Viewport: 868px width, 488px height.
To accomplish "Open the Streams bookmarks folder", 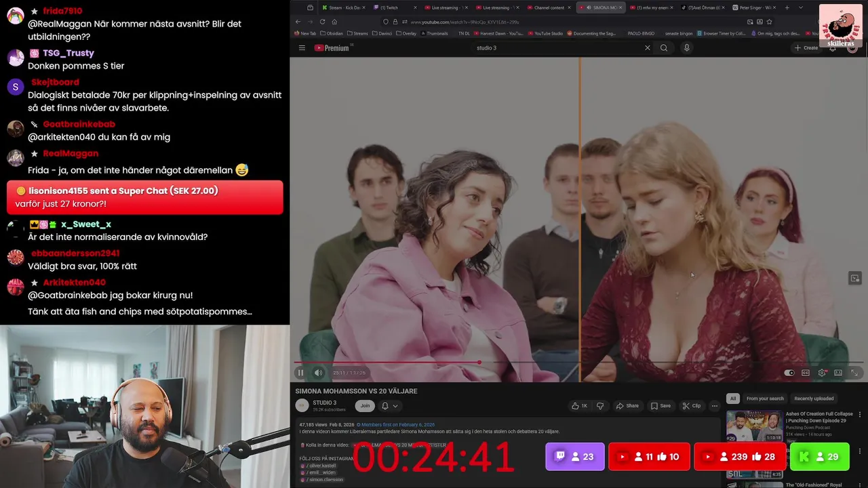I will 357,33.
